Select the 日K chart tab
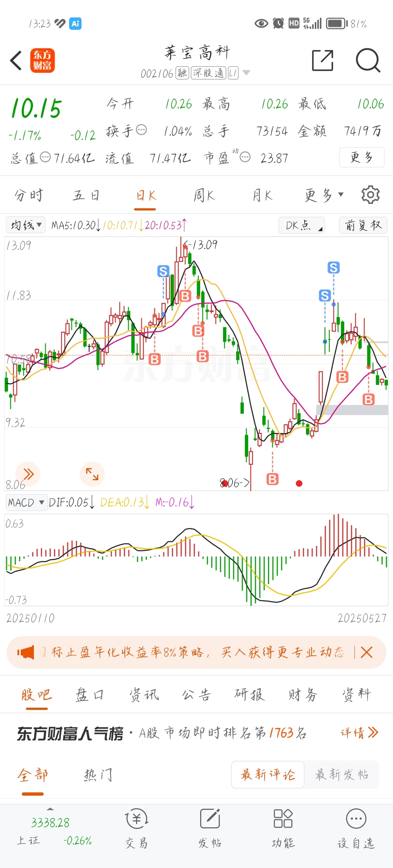393x868 pixels. pos(146,195)
